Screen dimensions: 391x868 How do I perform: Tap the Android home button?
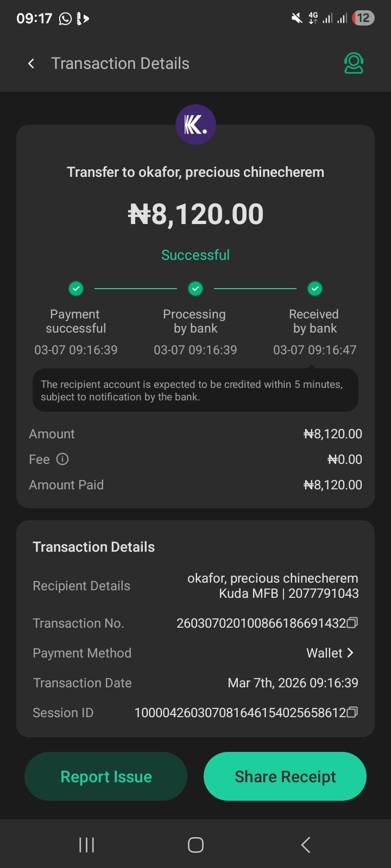(x=195, y=845)
